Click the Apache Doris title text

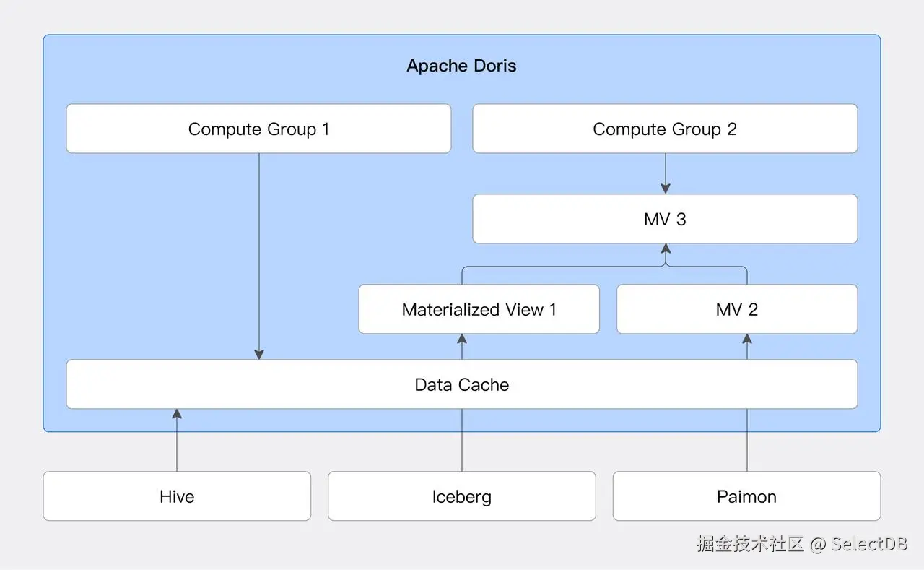coord(461,66)
